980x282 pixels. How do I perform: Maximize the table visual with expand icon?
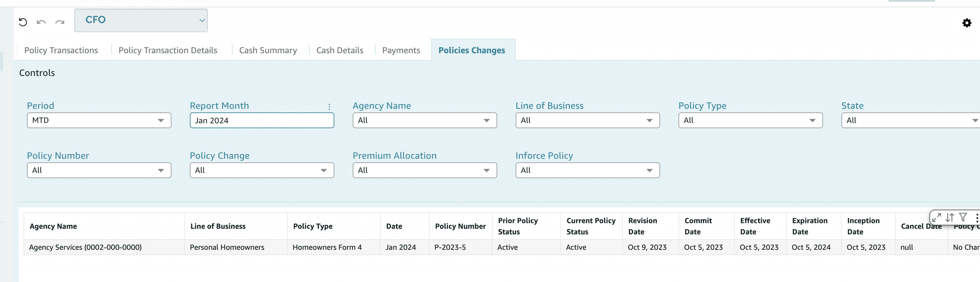[x=936, y=217]
